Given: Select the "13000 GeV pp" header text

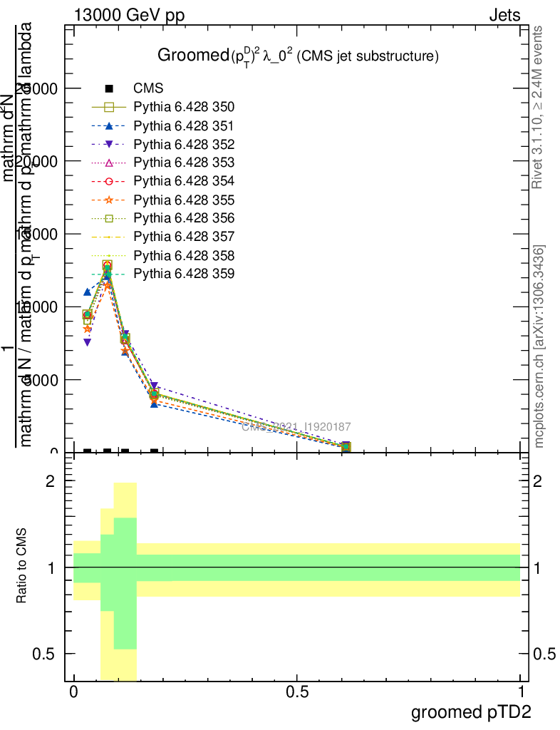Looking at the screenshot, I should 129,16.
